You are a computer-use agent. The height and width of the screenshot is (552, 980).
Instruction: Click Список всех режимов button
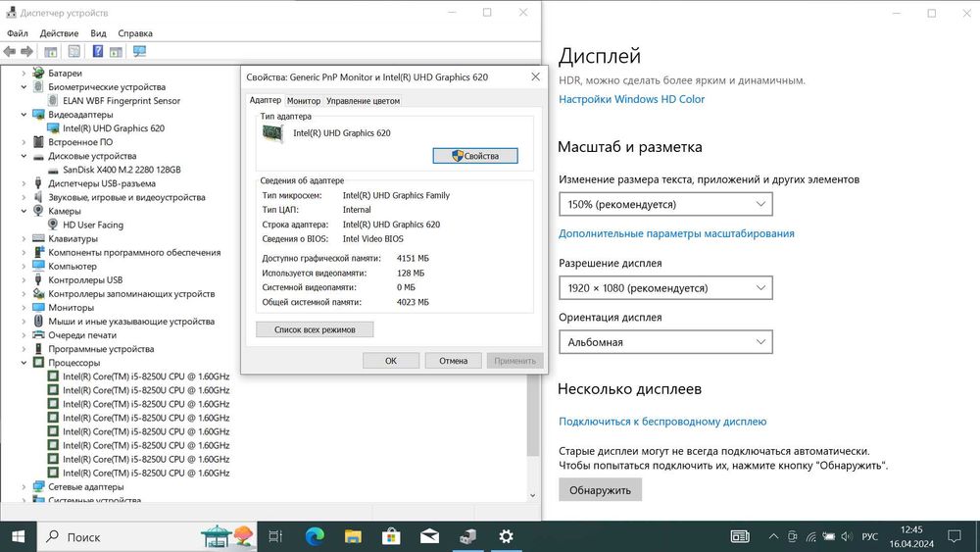(315, 329)
